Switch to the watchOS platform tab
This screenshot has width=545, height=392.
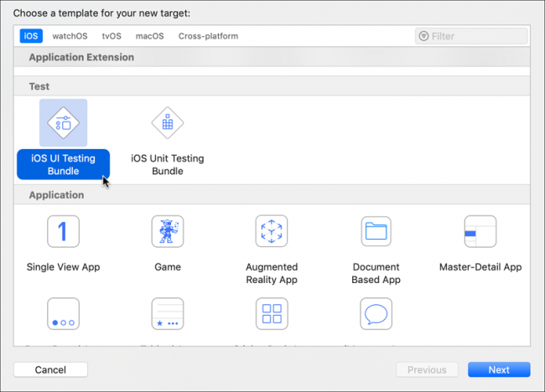point(70,36)
